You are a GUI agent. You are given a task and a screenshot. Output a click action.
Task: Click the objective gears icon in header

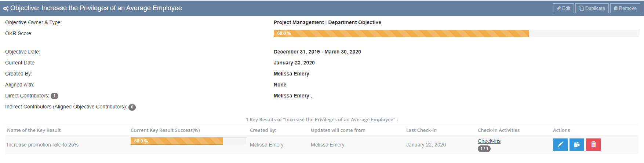(6, 8)
